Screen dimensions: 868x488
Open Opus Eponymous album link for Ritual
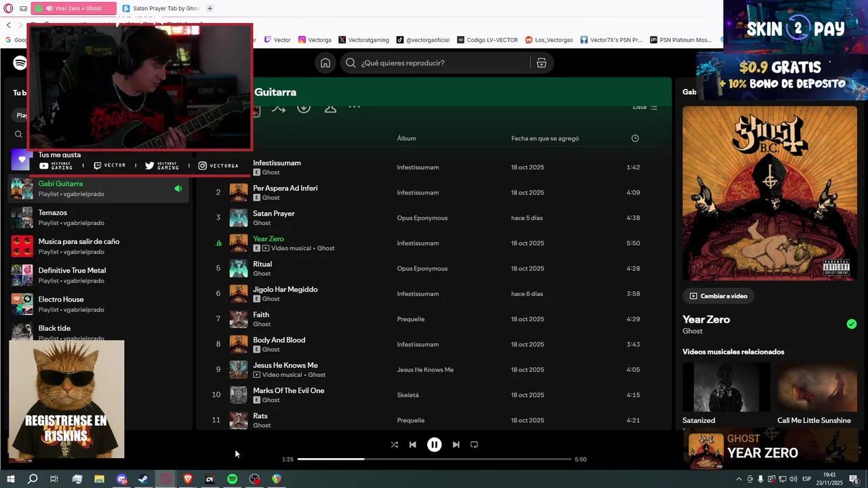tap(422, 268)
